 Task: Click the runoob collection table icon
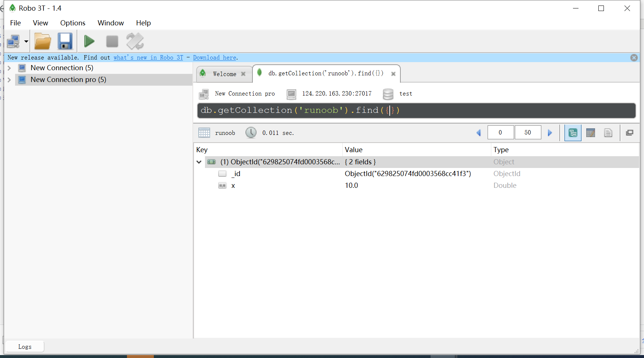coord(204,133)
